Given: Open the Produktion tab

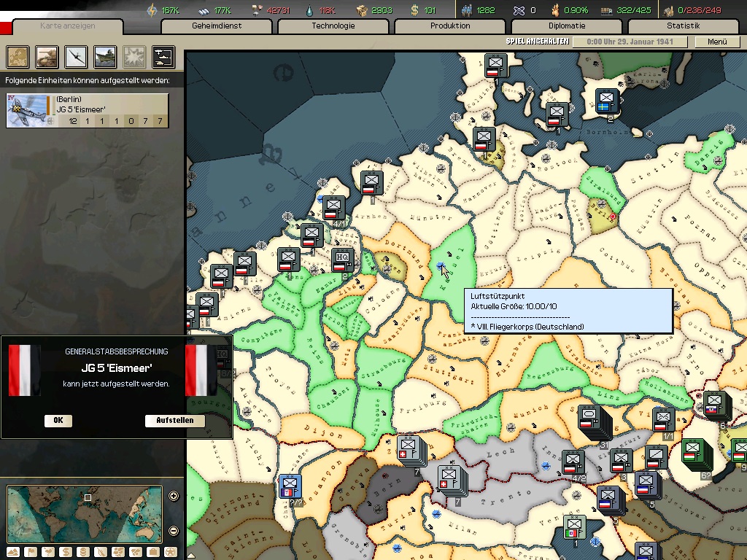Looking at the screenshot, I should click(450, 26).
